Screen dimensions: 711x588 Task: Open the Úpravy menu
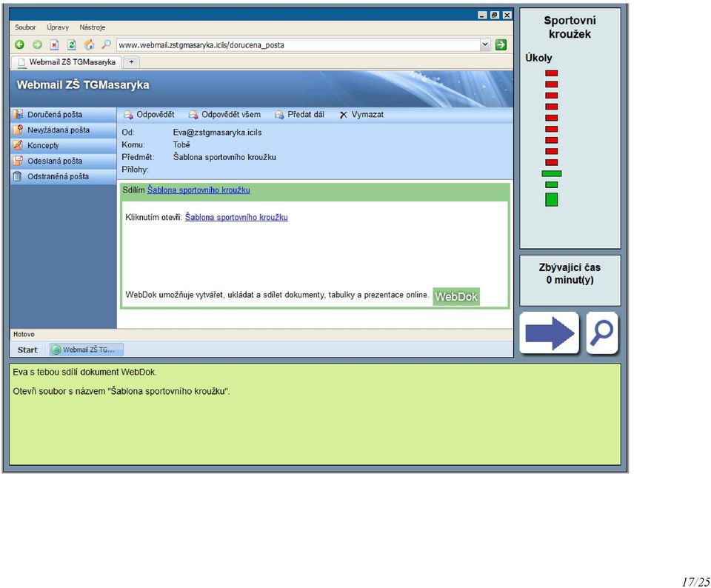[x=58, y=27]
